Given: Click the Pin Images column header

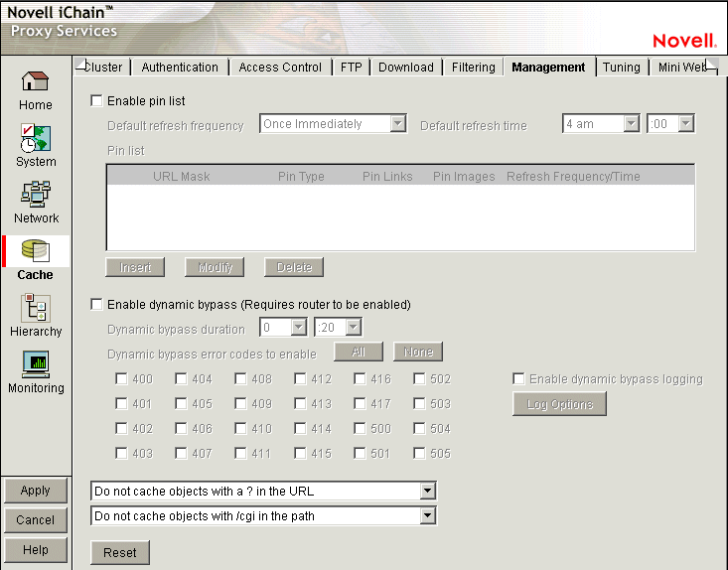Looking at the screenshot, I should coord(464,177).
